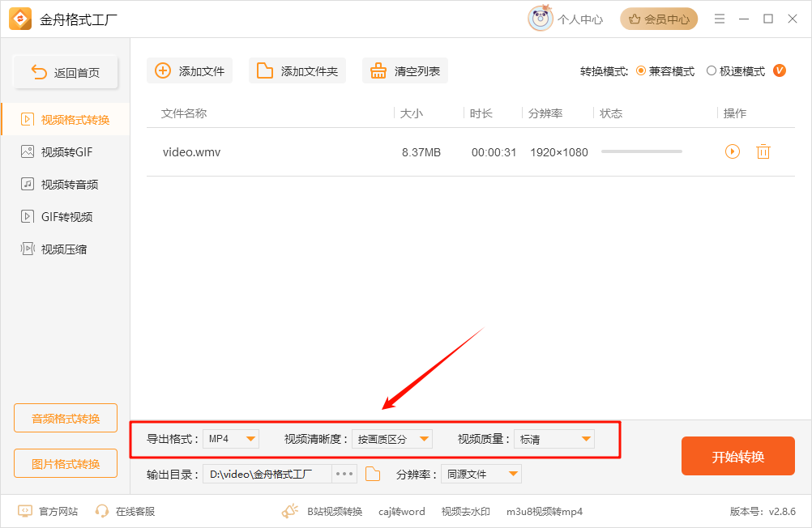
Task: Open the hamburger main menu icon
Action: pos(720,19)
